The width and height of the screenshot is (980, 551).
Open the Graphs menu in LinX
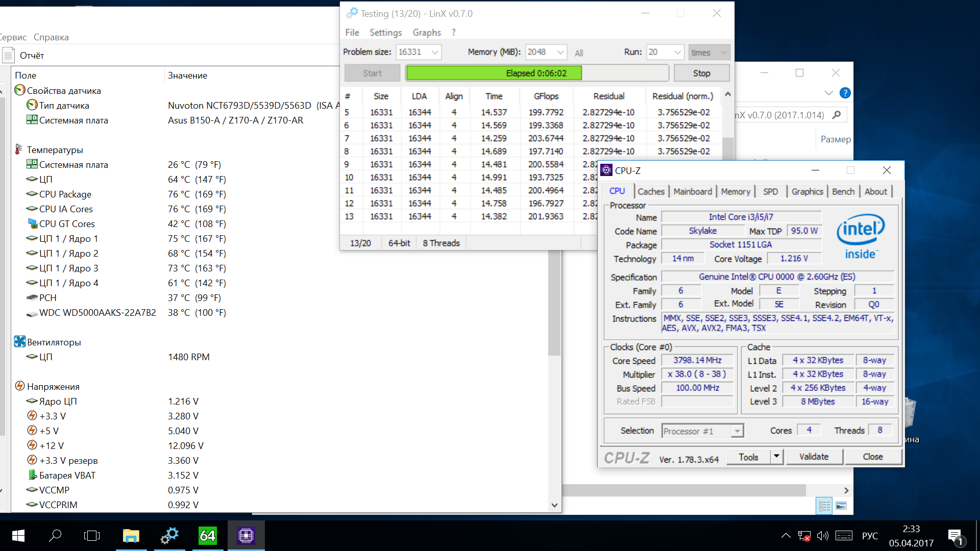(x=427, y=32)
